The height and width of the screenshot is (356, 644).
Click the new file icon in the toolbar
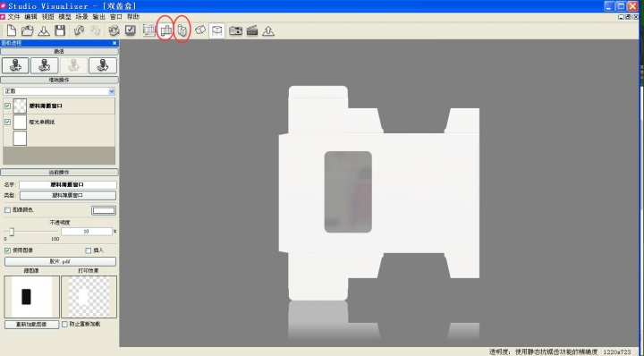click(x=12, y=30)
